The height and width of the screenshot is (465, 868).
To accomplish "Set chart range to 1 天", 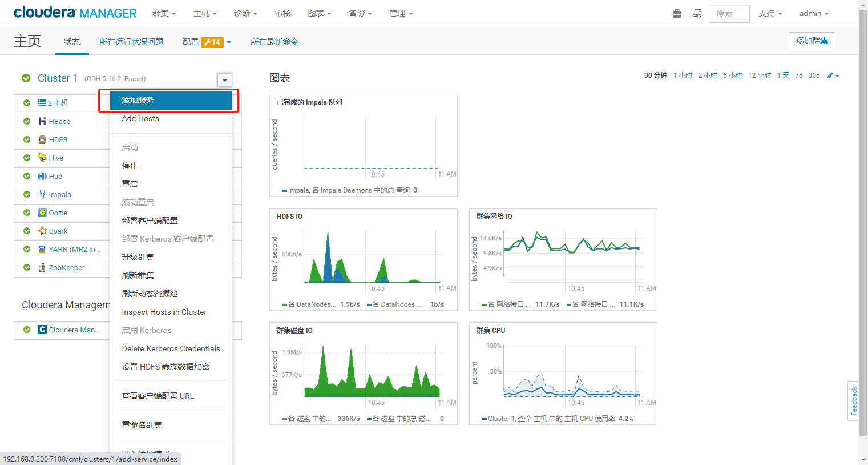I will [783, 75].
